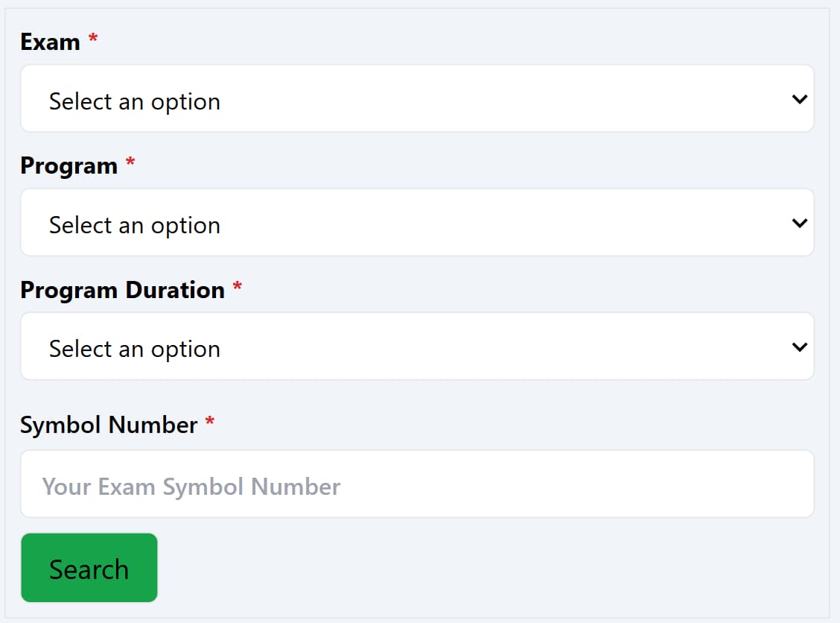
Task: Click "Select an option" under Program Duration
Action: (x=135, y=349)
